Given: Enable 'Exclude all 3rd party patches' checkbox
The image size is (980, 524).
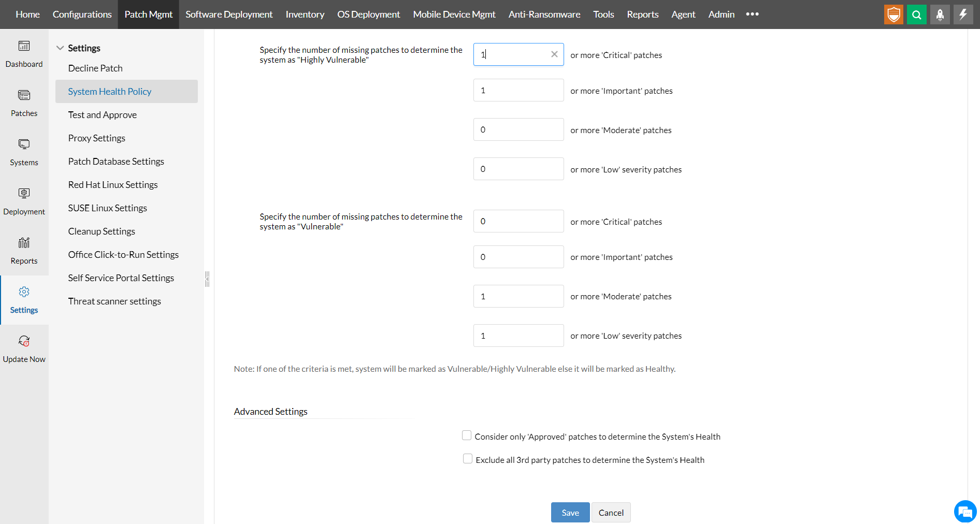Looking at the screenshot, I should tap(468, 459).
